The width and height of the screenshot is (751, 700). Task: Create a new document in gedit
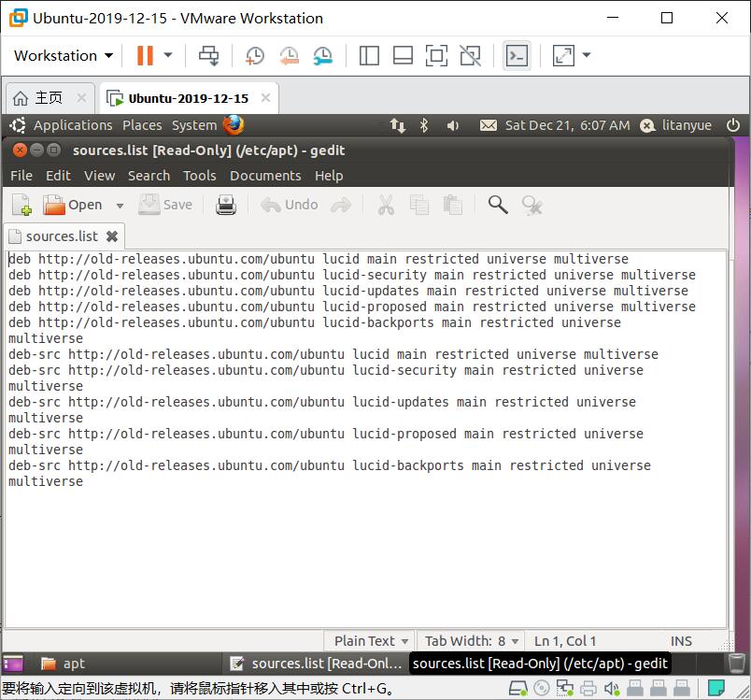(x=22, y=205)
